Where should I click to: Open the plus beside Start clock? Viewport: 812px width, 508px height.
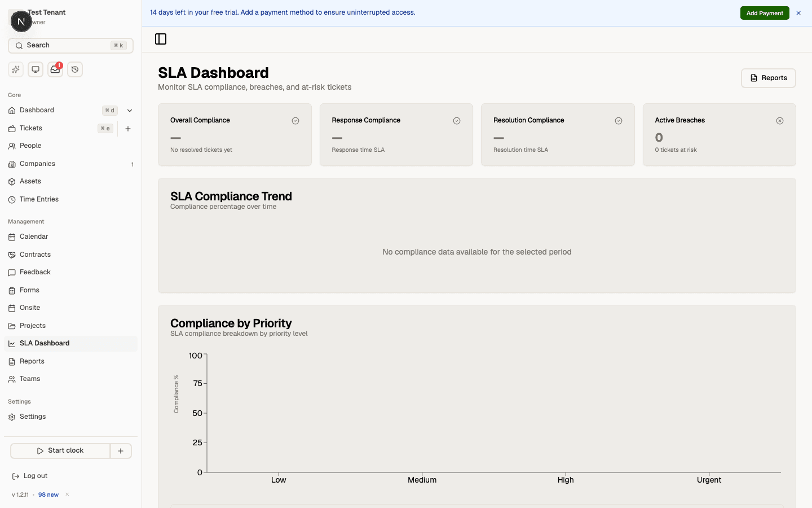[121, 450]
